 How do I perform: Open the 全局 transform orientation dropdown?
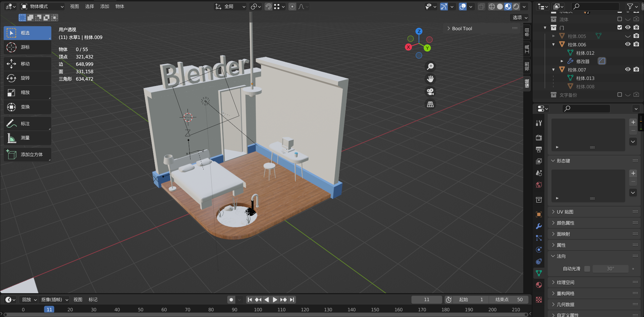[x=230, y=6]
